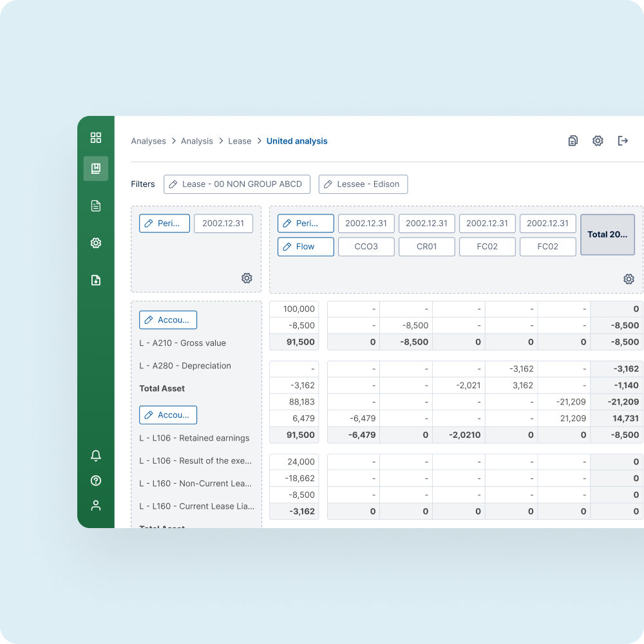Viewport: 644px width, 644px height.
Task: Click the file download icon in sidebar
Action: click(96, 280)
